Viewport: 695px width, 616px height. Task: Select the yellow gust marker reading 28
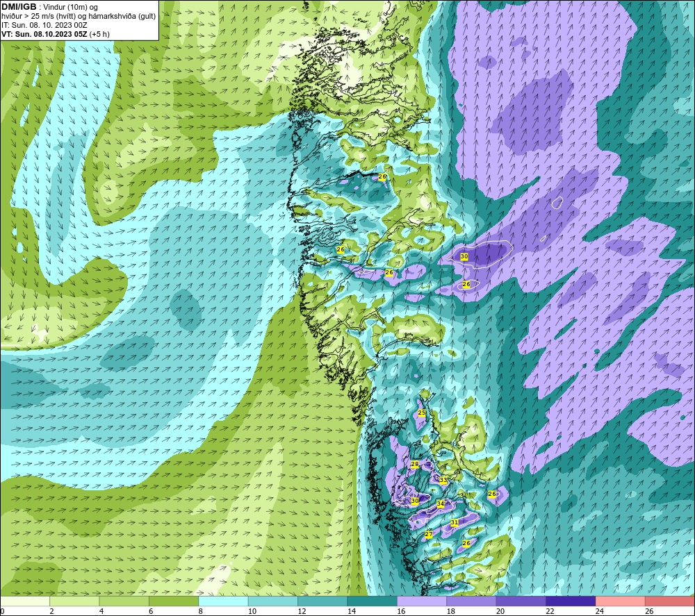coord(415,465)
